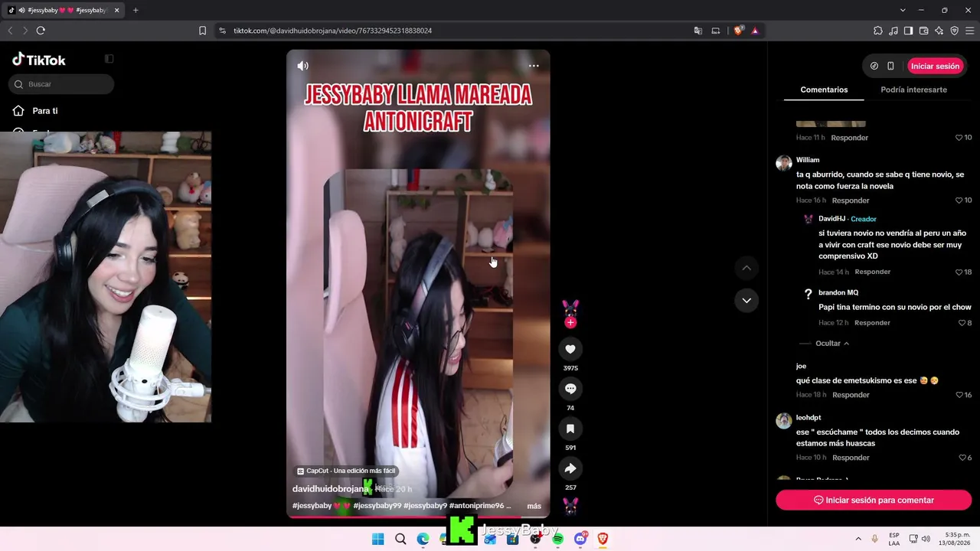This screenshot has height=551, width=980.
Task: Switch to the Podría interesarte tab
Action: pyautogui.click(x=913, y=90)
